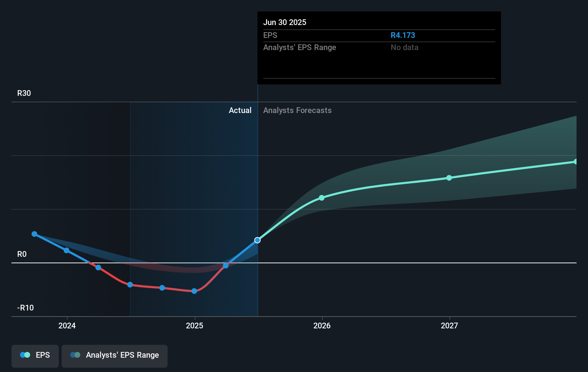Image resolution: width=588 pixels, height=372 pixels.
Task: Click the Analysts' EPS Range legend dots icon
Action: [x=75, y=355]
